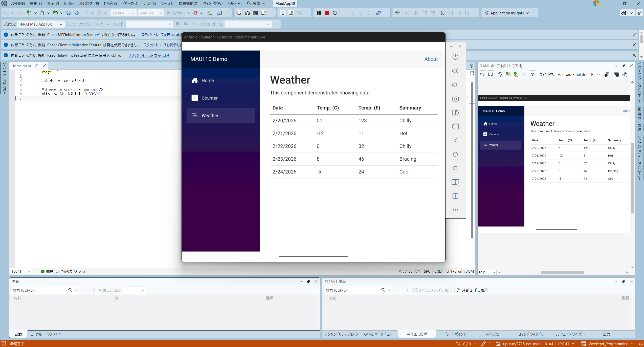Click the emulator home circle icon
Image resolution: width=644 pixels, height=347 pixels.
point(455,154)
